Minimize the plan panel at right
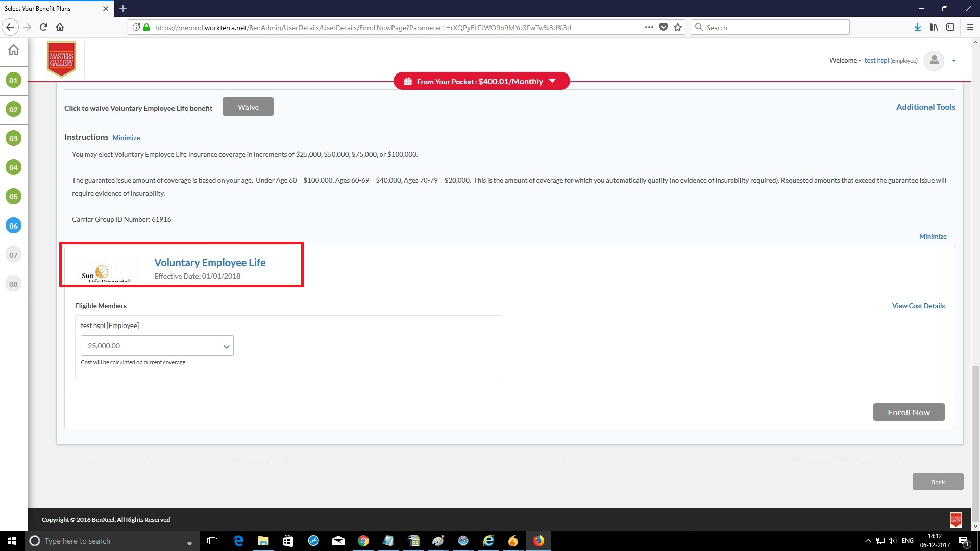The image size is (980, 551). [x=933, y=236]
